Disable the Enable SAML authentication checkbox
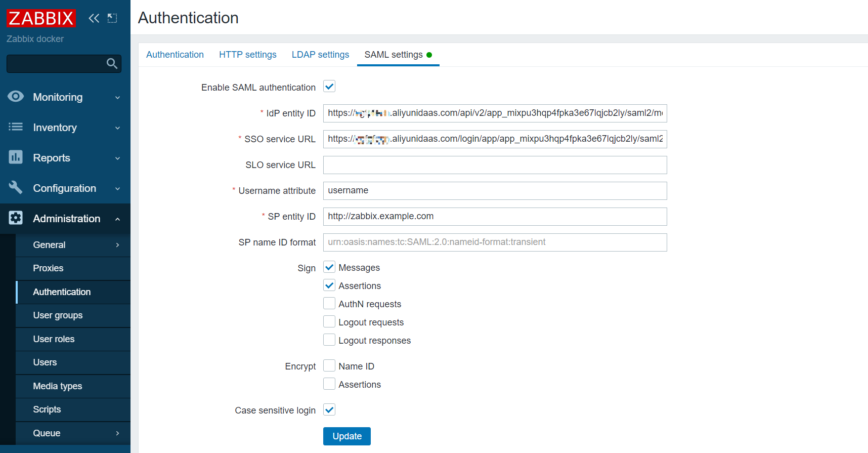868x453 pixels. click(329, 87)
